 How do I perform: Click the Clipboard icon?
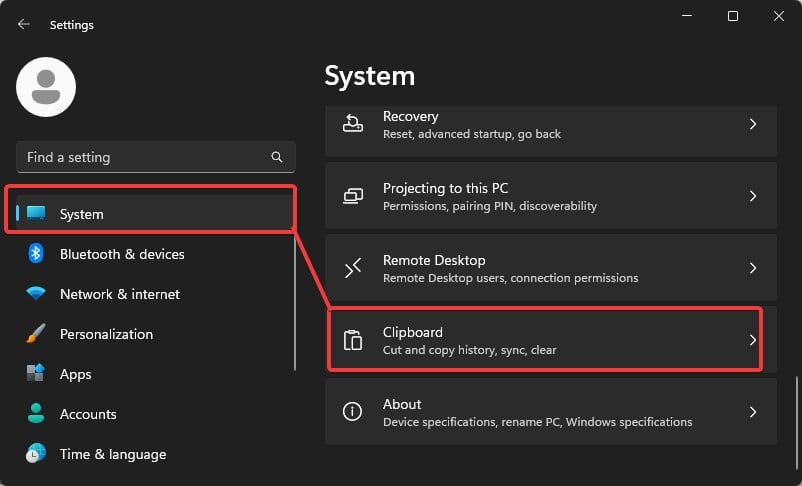353,340
